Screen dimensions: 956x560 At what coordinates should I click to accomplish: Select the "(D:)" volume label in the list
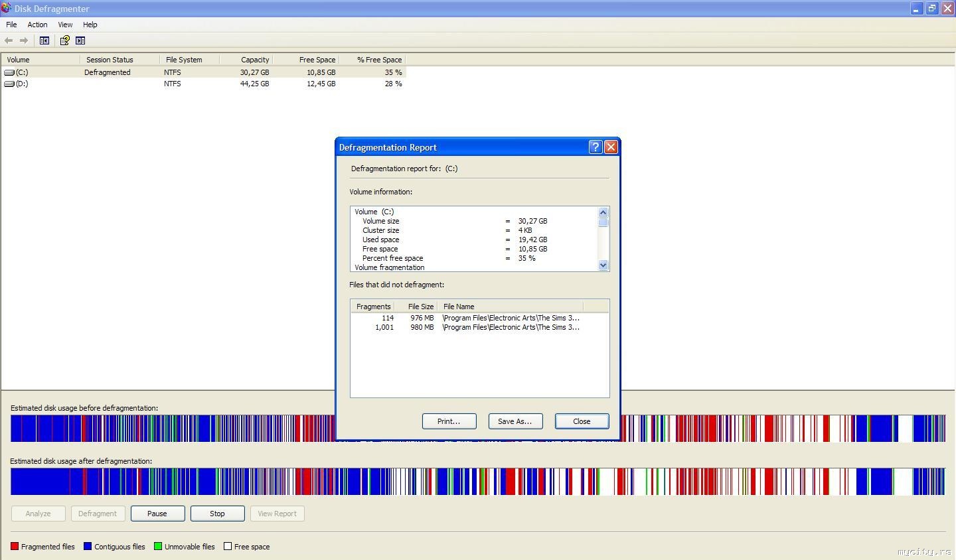click(22, 84)
